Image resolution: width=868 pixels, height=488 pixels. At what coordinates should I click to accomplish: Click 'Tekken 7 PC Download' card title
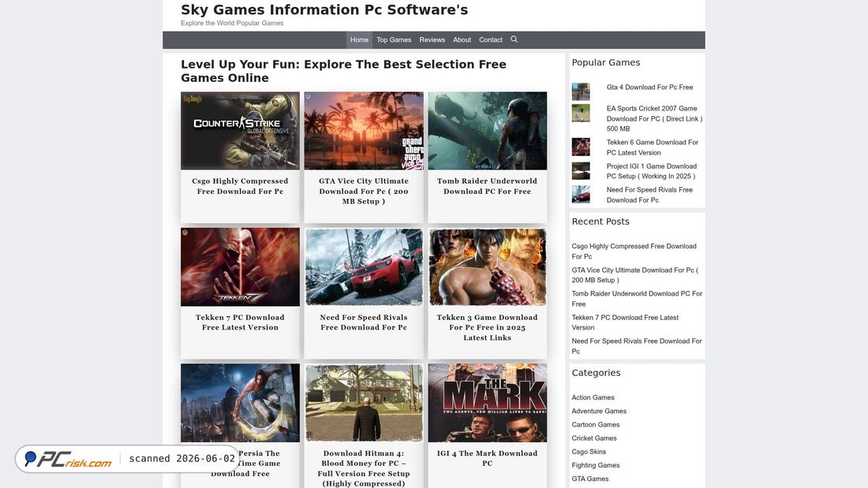[240, 322]
